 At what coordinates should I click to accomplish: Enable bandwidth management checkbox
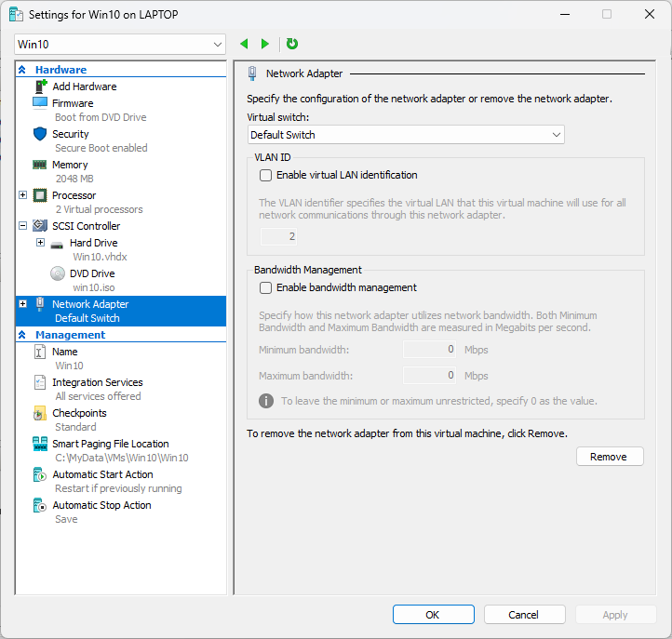coord(266,288)
